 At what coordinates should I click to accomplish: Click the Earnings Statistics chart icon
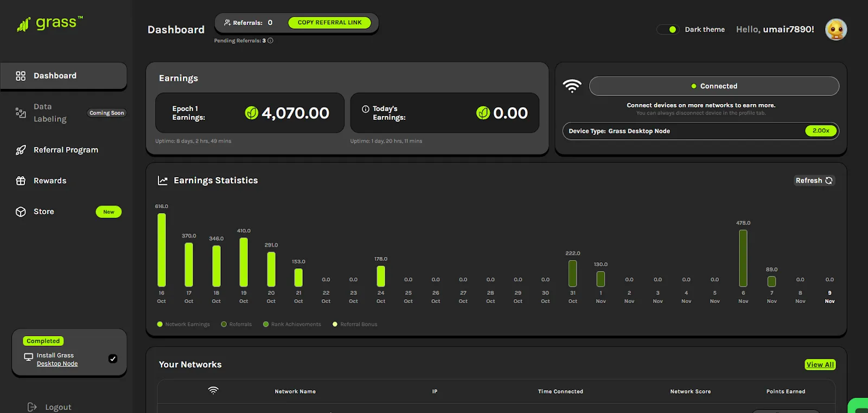[163, 180]
